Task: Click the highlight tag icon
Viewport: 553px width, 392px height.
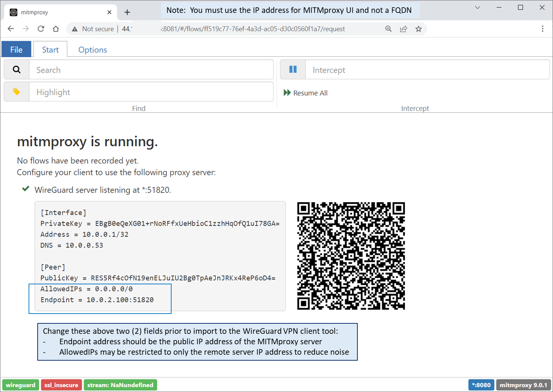Action: pos(16,92)
